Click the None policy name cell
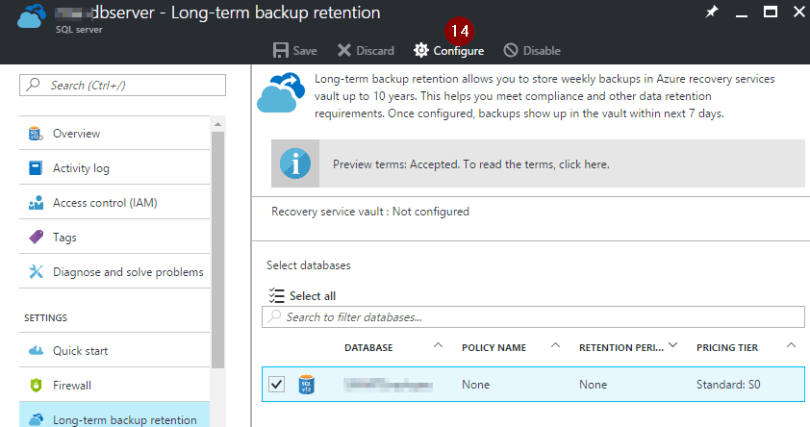Viewport: 810px width, 427px height. [476, 384]
